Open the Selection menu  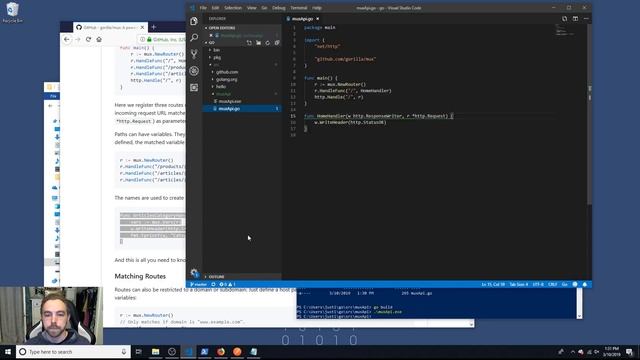tap(233, 8)
